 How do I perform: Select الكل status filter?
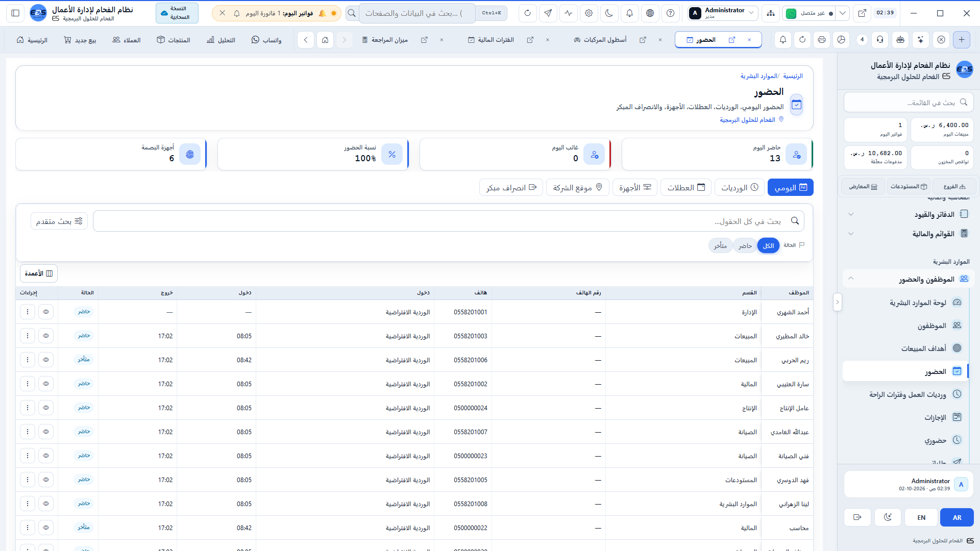point(768,246)
